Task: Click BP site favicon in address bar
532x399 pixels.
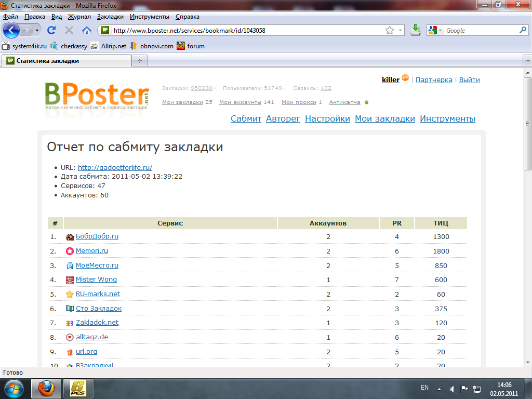Action: pyautogui.click(x=105, y=30)
